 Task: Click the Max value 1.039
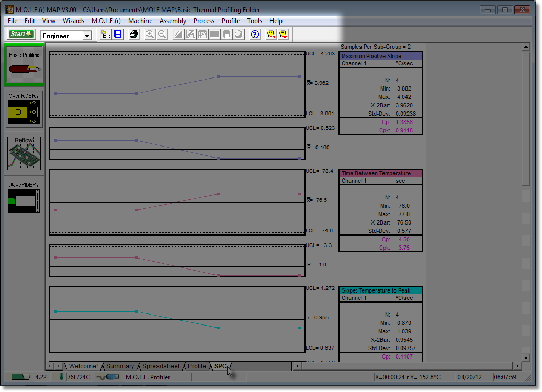coord(404,331)
